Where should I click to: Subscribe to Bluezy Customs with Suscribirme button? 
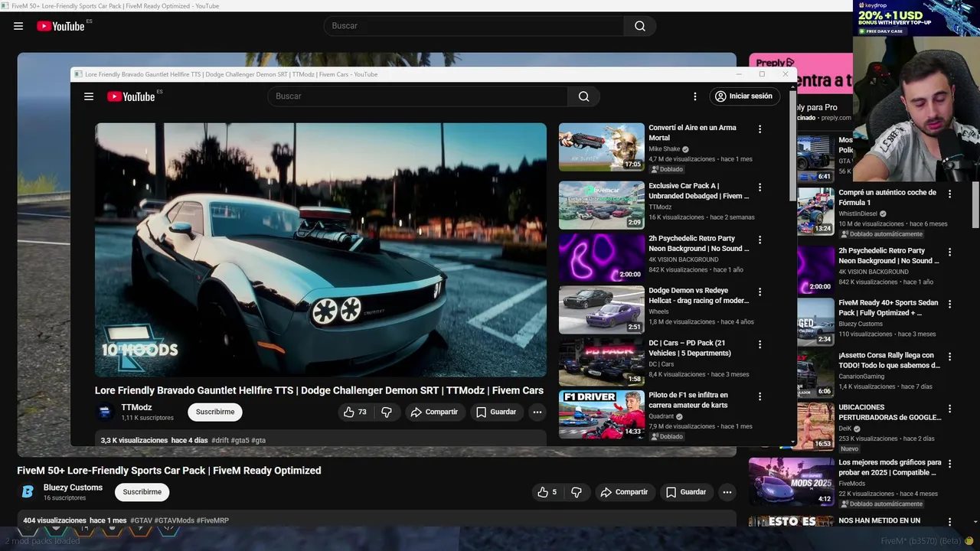tap(142, 492)
